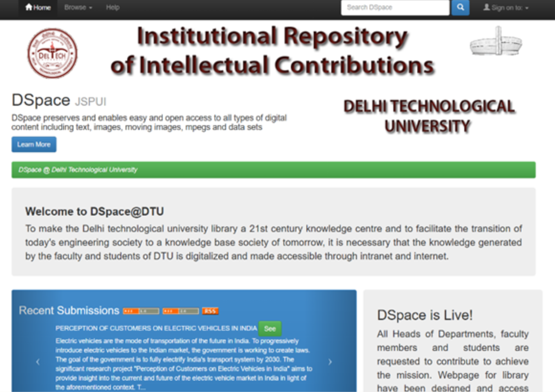Click the Institutional Repository header title

tap(272, 51)
